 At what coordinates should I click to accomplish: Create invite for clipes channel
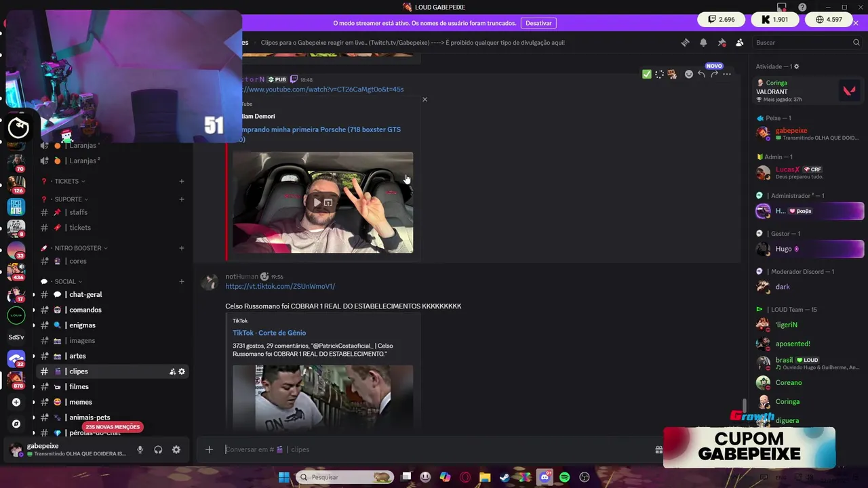pos(172,371)
